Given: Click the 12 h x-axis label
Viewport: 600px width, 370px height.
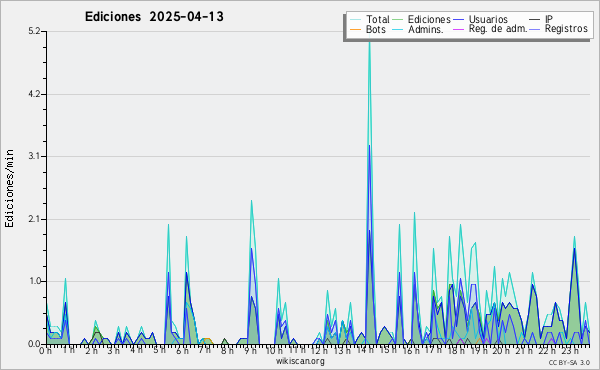Looking at the screenshot, I should [x=320, y=351].
